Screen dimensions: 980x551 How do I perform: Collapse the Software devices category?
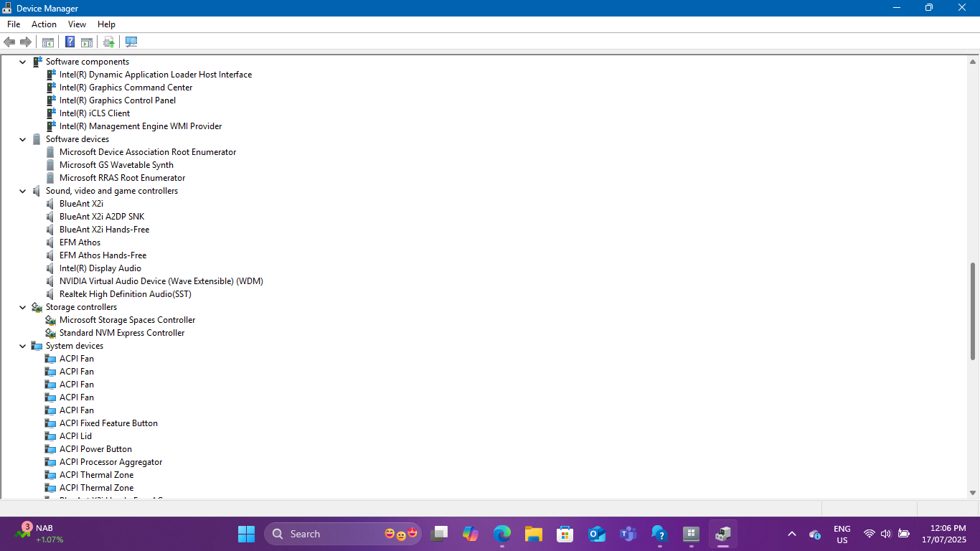click(23, 139)
